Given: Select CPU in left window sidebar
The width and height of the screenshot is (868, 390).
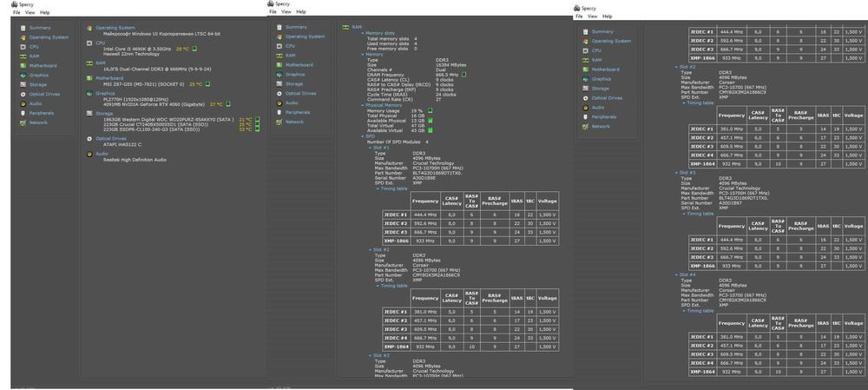Looking at the screenshot, I should point(34,47).
